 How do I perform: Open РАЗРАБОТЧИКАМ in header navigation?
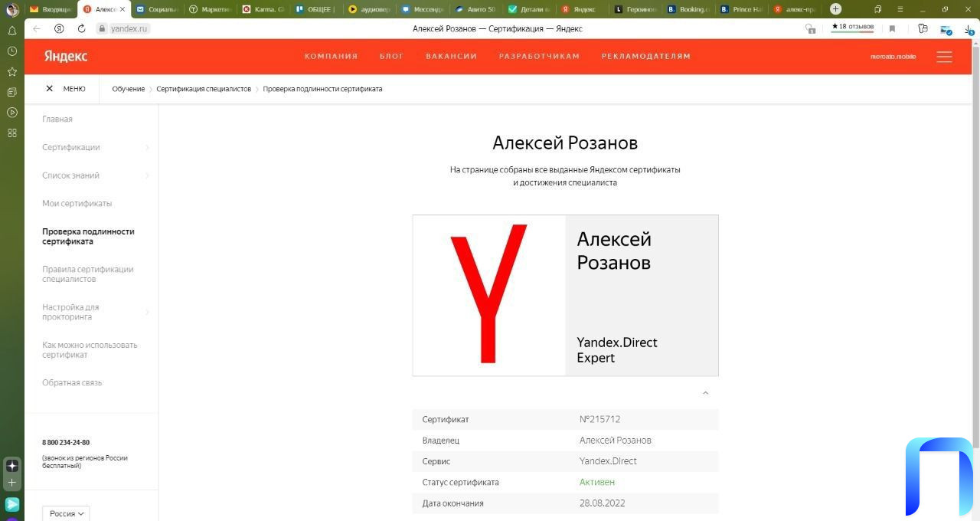coord(539,57)
